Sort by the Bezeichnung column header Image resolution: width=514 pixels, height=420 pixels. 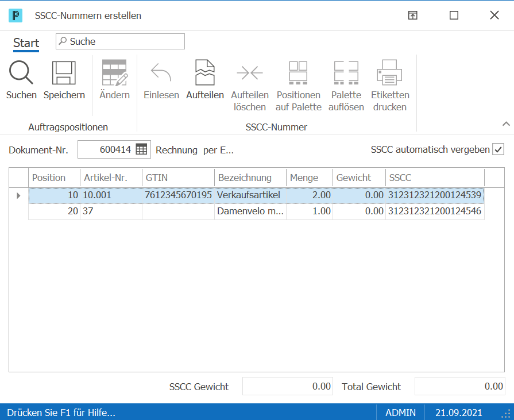[x=250, y=178]
